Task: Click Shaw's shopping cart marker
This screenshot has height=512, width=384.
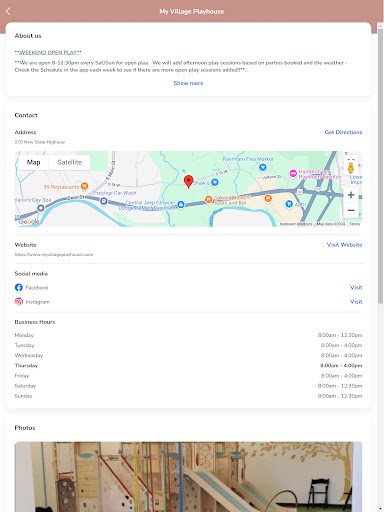Action: [215, 182]
